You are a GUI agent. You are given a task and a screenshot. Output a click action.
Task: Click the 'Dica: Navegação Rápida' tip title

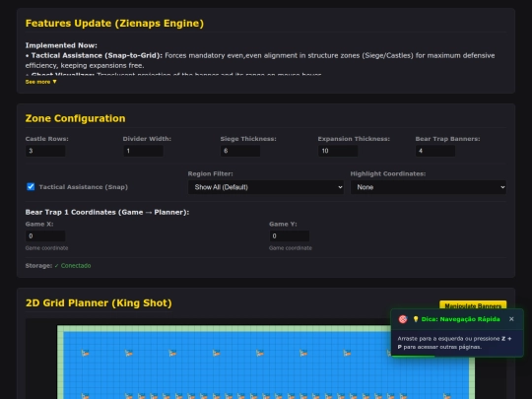click(x=460, y=319)
